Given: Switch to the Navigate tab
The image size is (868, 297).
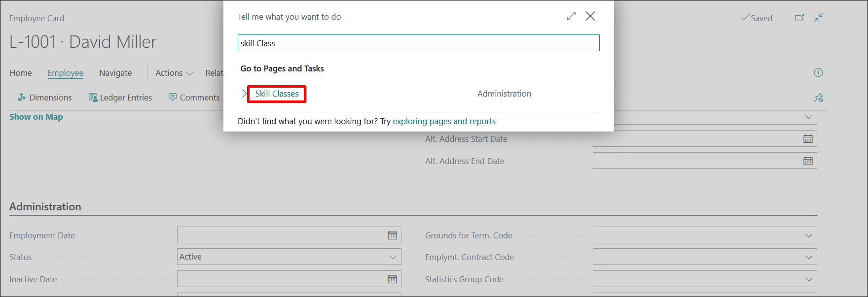Looking at the screenshot, I should click(x=115, y=73).
